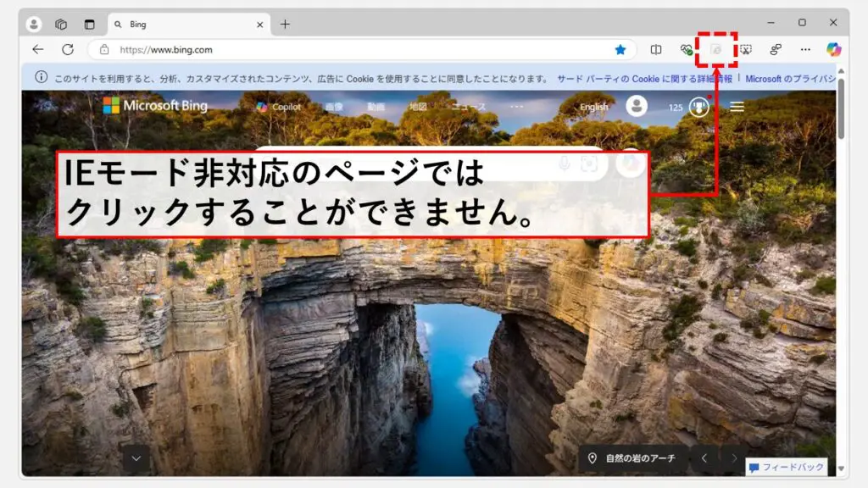Screen dimensions: 868x488
Task: Open the 自然の岩のアーチ image info
Action: tap(632, 458)
